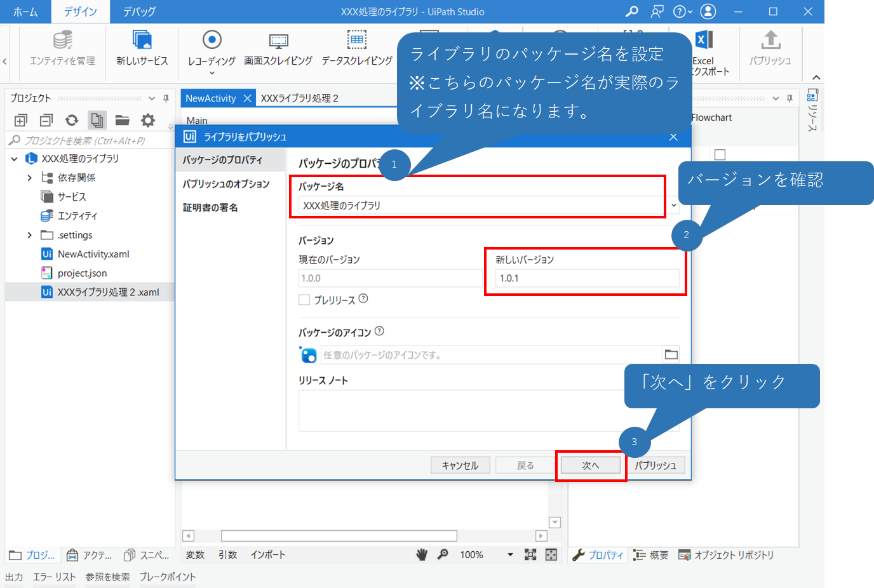Switch to the オブジェクト リポジトリ tab

[x=726, y=556]
